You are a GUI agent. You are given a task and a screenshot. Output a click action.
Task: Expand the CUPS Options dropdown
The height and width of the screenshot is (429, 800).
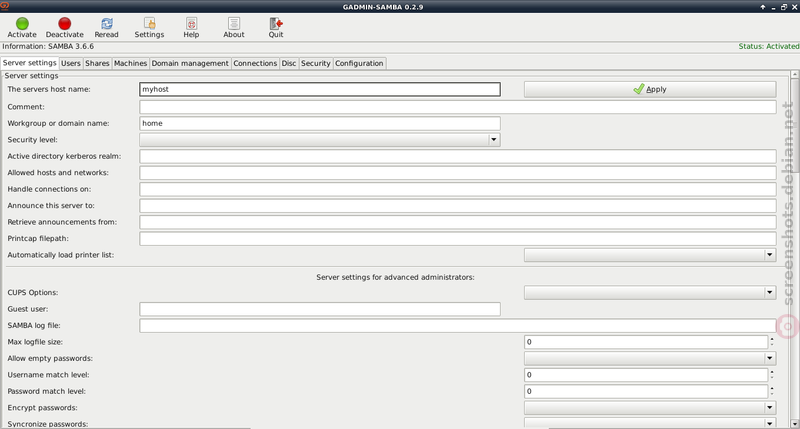pyautogui.click(x=650, y=292)
